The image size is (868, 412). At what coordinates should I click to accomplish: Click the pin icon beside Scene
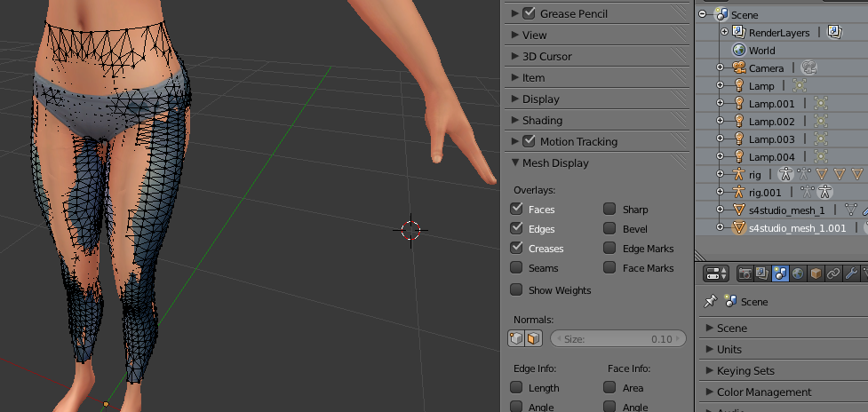pyautogui.click(x=710, y=301)
